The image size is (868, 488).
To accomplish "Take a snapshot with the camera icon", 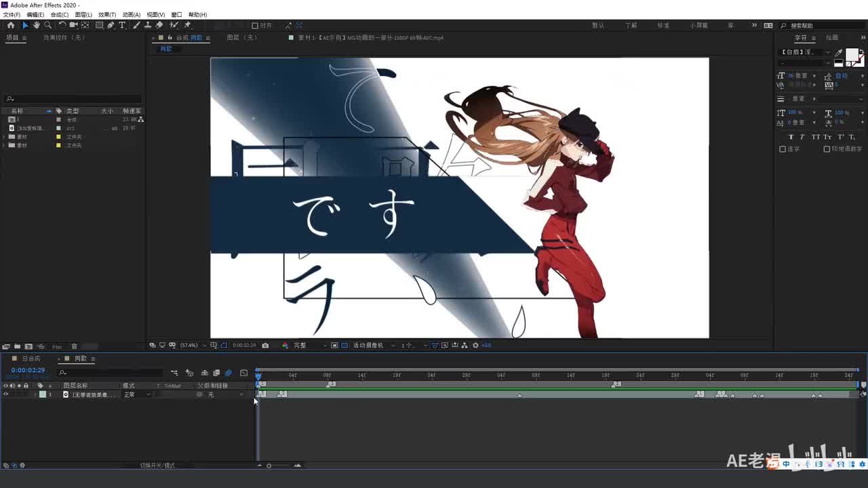I will 265,345.
